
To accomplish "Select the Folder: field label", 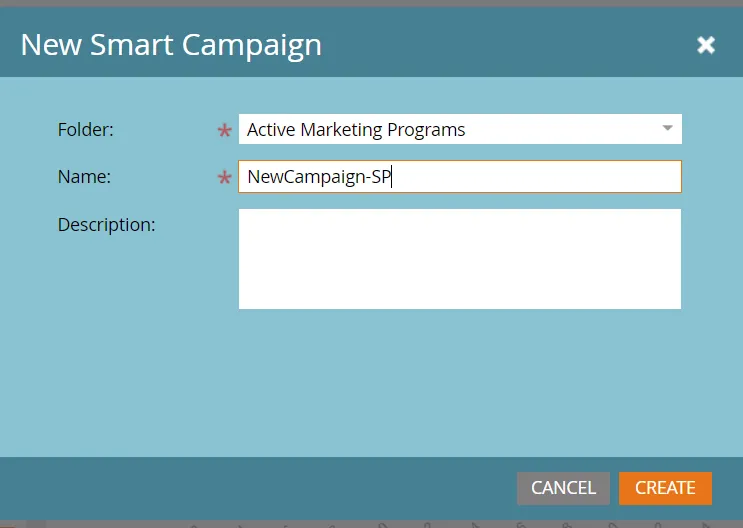I will pyautogui.click(x=86, y=129).
